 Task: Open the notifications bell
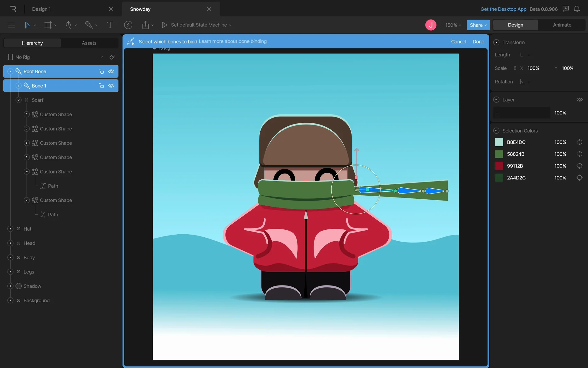tap(577, 9)
